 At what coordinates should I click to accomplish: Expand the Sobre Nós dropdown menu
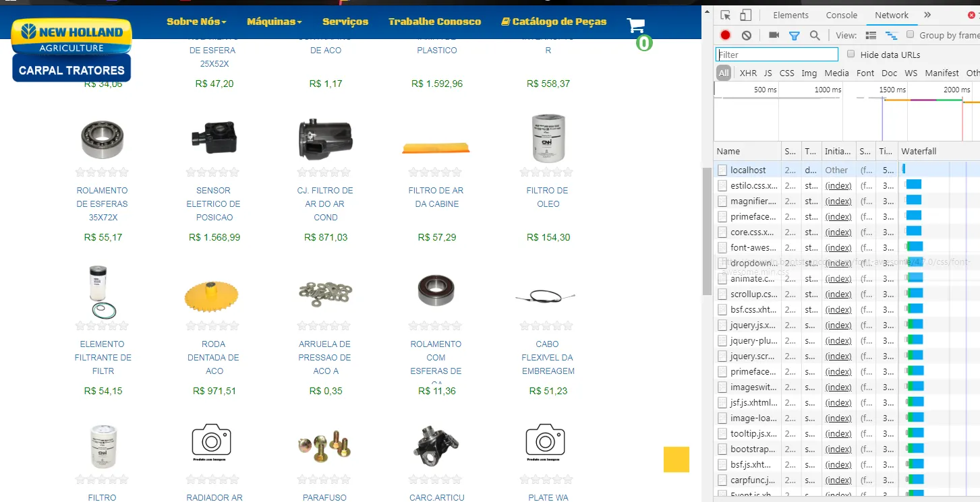tap(196, 22)
